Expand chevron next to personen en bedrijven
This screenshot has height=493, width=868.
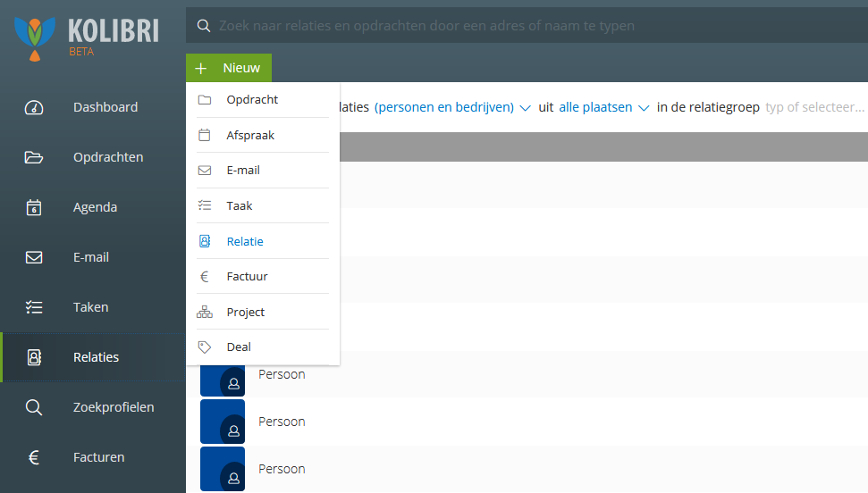pos(525,108)
